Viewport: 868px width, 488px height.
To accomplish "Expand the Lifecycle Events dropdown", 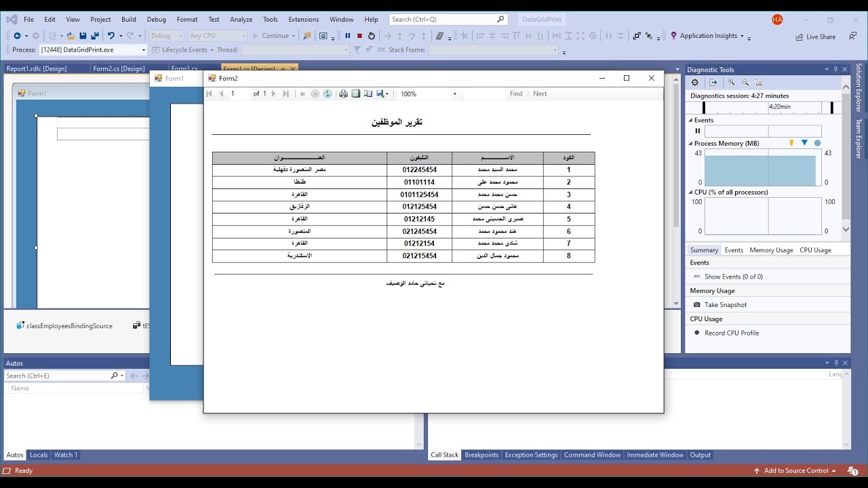I will [212, 50].
